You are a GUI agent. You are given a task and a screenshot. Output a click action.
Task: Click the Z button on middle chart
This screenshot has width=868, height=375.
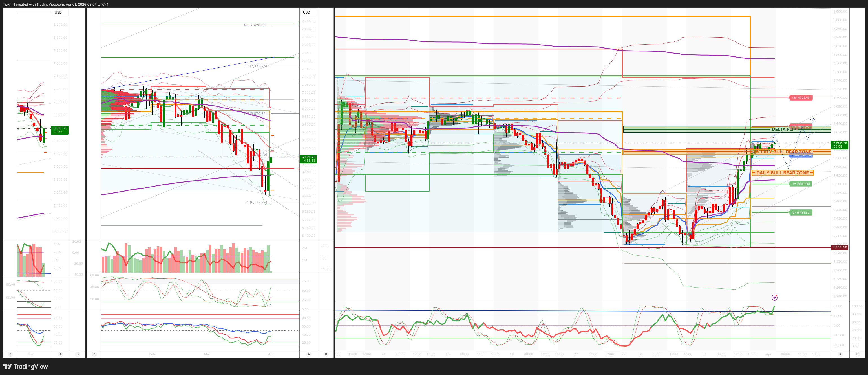coord(94,354)
